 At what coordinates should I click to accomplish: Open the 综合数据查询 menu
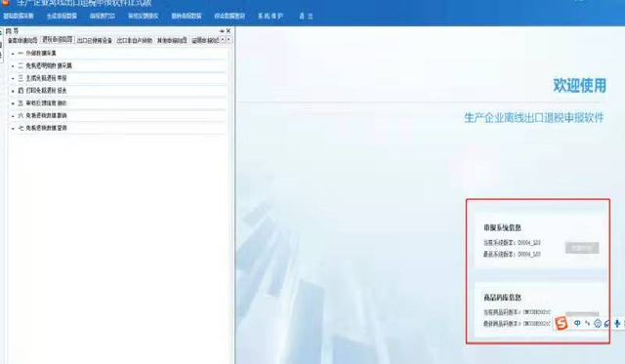click(x=229, y=16)
